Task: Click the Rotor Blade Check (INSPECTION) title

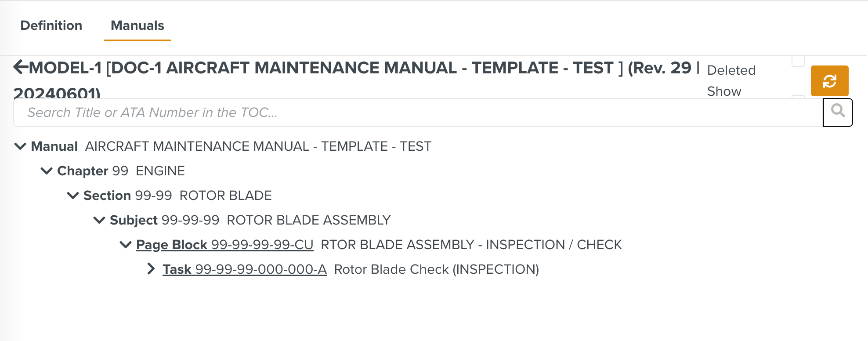Action: 436,269
